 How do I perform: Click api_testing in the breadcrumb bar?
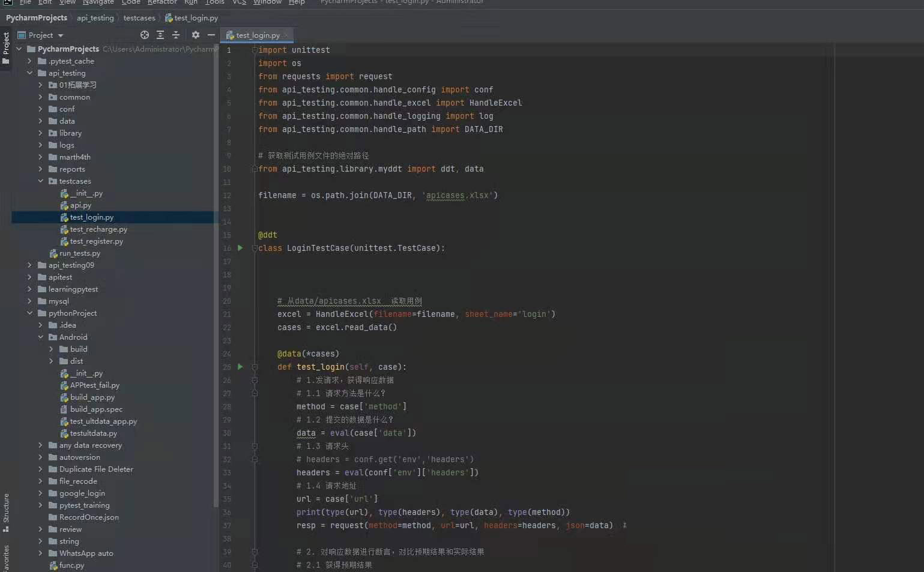click(x=95, y=18)
